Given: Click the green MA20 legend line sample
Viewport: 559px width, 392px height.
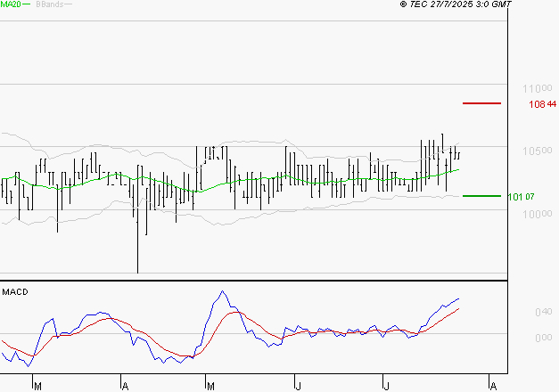Looking at the screenshot, I should click(x=26, y=4).
